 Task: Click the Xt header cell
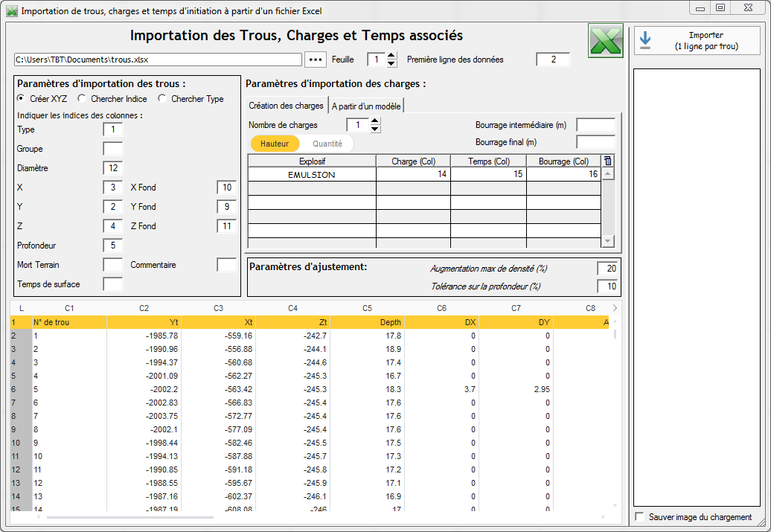pos(218,322)
